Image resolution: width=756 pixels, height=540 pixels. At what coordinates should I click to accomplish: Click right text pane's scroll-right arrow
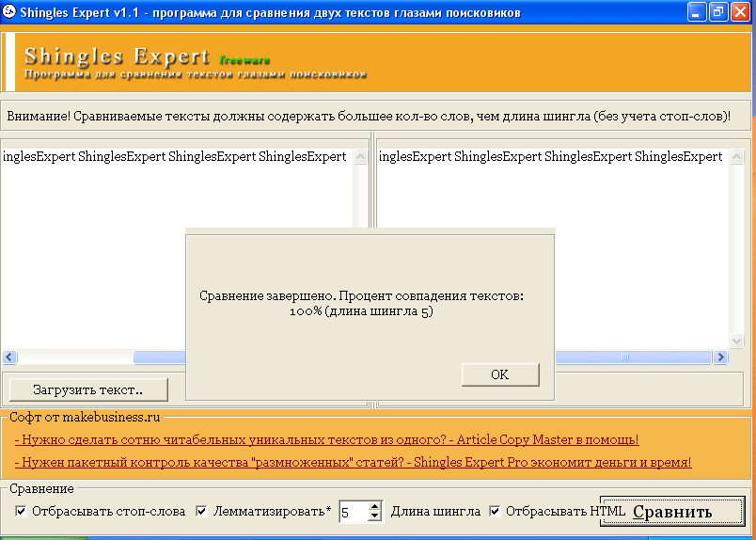click(720, 357)
